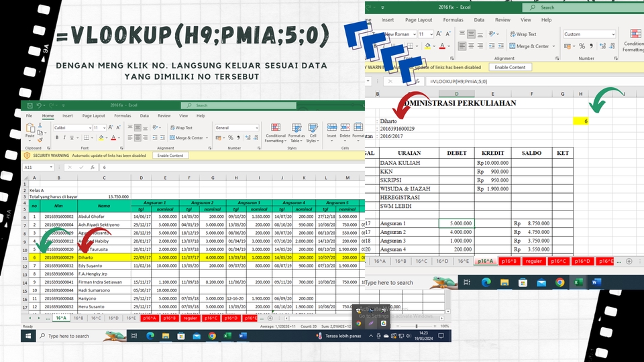This screenshot has height=362, width=644.
Task: Open Insert Function fx in left Excel formula bar
Action: tap(93, 168)
